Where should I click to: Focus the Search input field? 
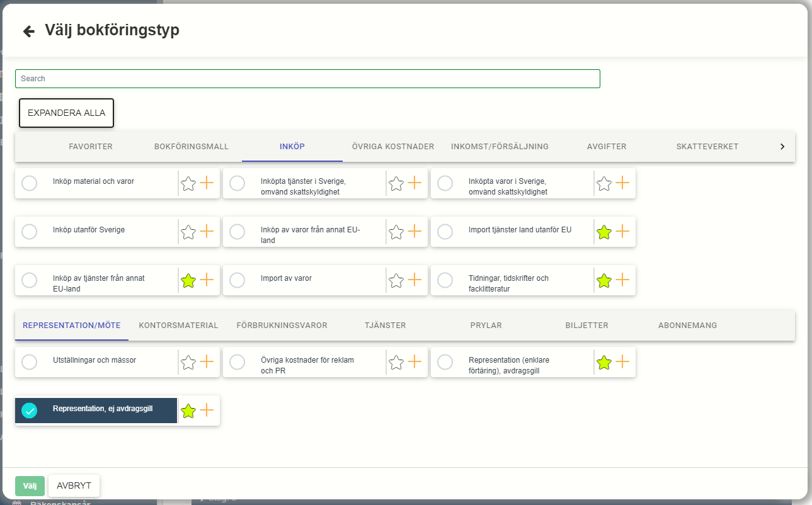(307, 79)
